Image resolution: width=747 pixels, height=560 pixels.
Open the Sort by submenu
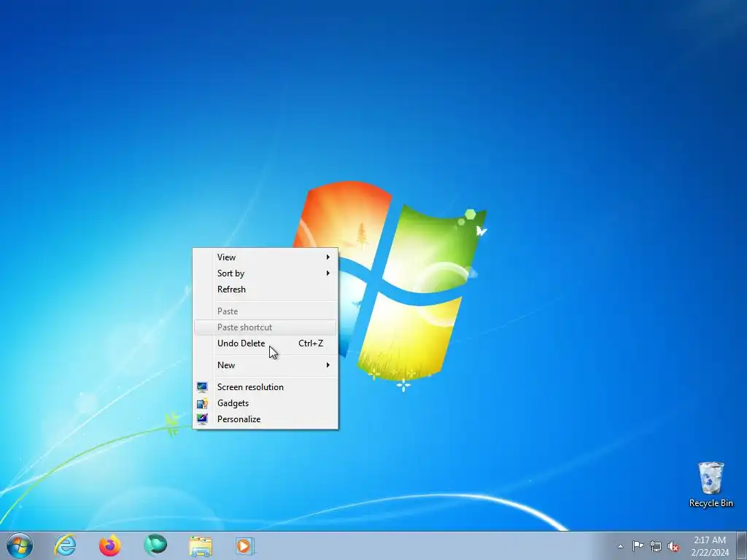coord(266,273)
